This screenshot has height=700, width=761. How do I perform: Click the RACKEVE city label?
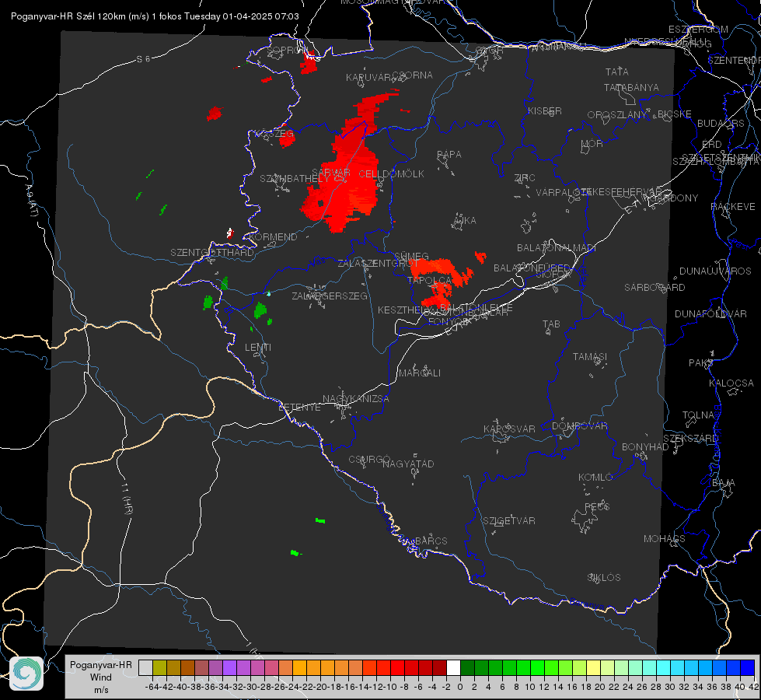(x=733, y=206)
